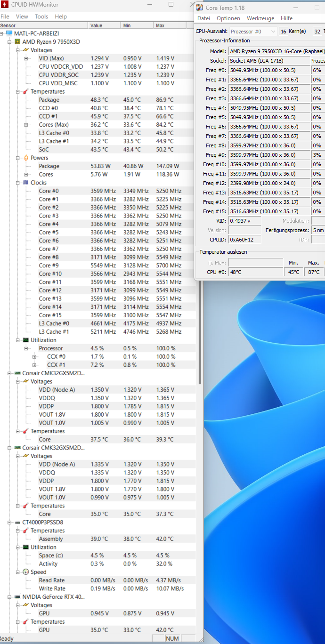325x644 pixels.
Task: Click the CPUID field showing 0xA60F12
Action: click(x=244, y=240)
